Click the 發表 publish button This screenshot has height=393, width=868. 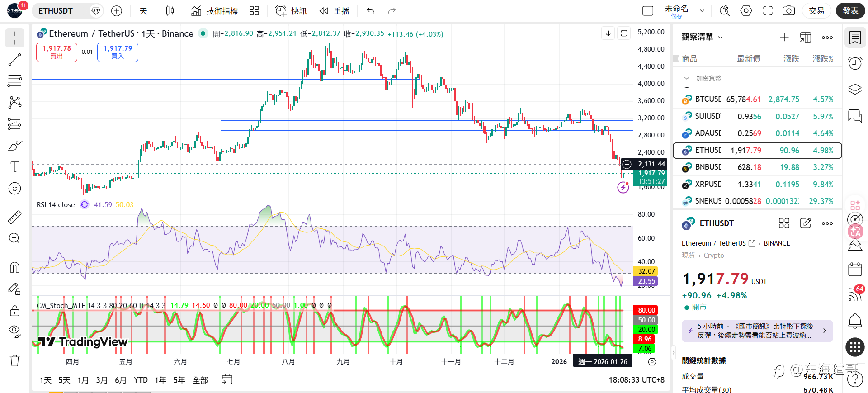[x=850, y=10]
